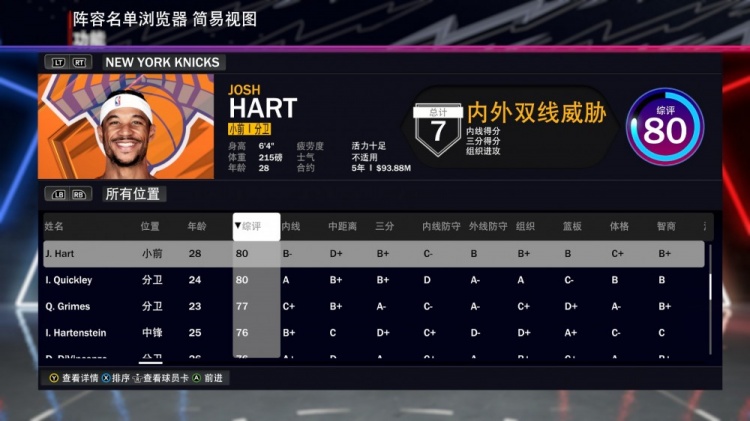Click J. Hart's three-point grade B+
The height and width of the screenshot is (421, 750).
pyautogui.click(x=383, y=254)
